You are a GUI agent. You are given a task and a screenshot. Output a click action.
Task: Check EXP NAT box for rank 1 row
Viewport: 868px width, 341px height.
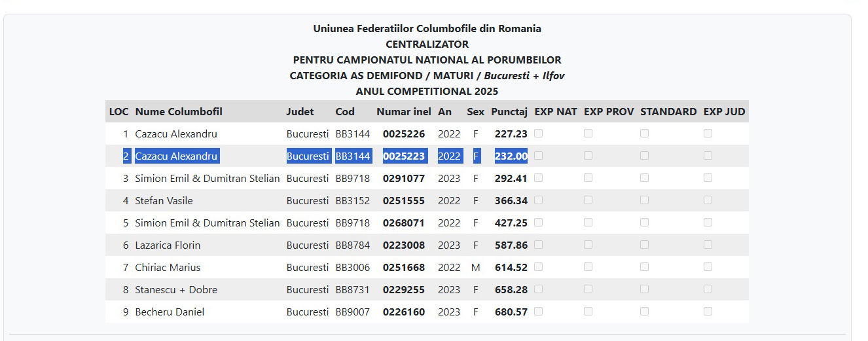538,134
